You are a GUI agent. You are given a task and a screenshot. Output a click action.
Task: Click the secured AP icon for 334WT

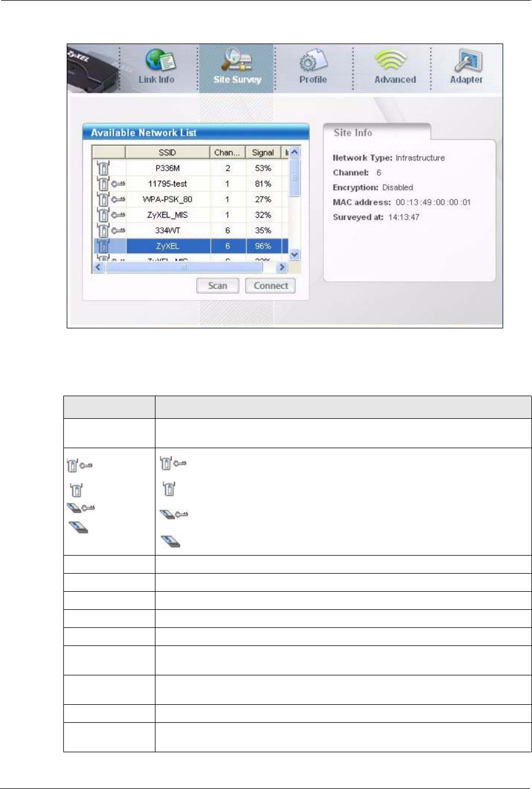pos(111,230)
